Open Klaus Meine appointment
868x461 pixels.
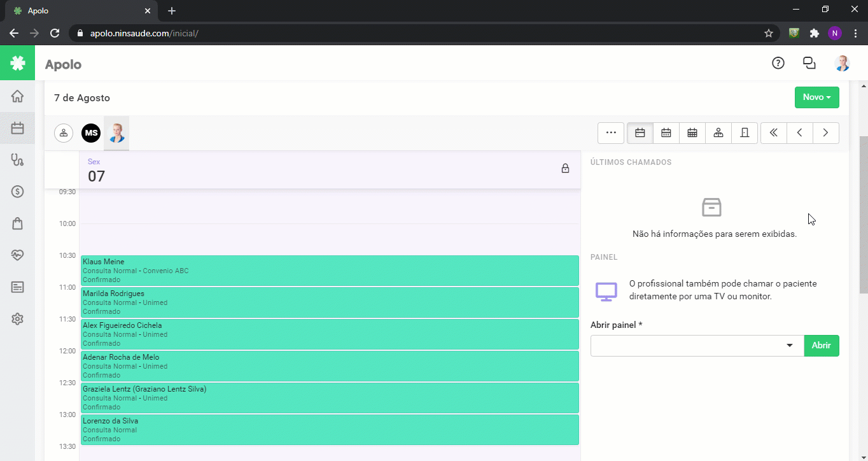330,271
